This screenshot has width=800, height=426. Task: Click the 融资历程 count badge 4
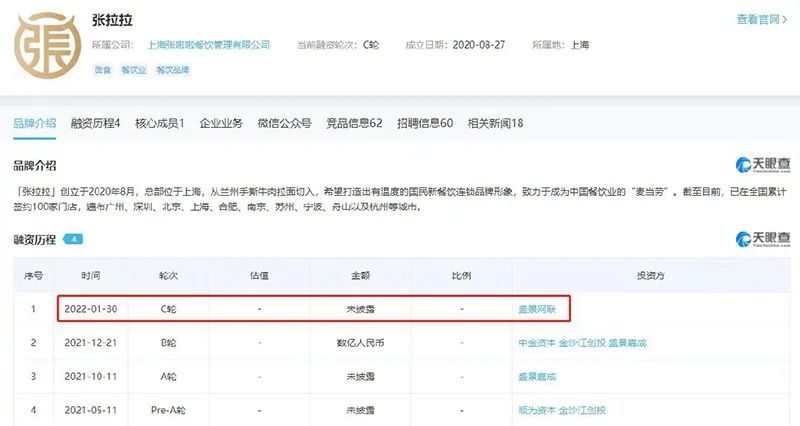click(73, 239)
